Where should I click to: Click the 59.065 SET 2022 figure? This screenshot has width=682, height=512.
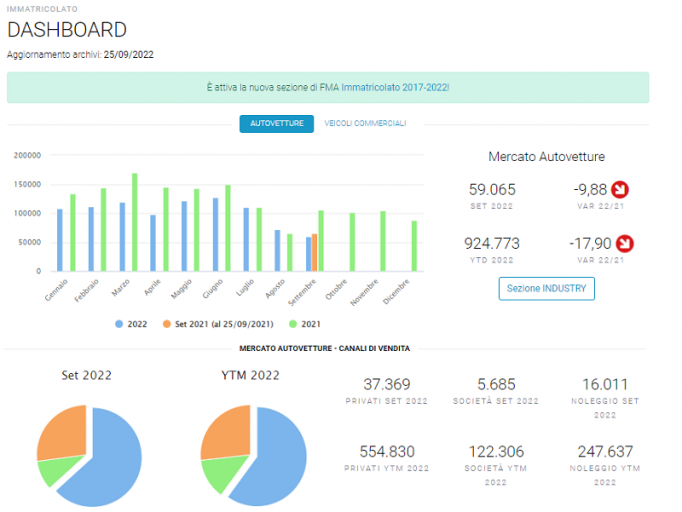coord(492,190)
